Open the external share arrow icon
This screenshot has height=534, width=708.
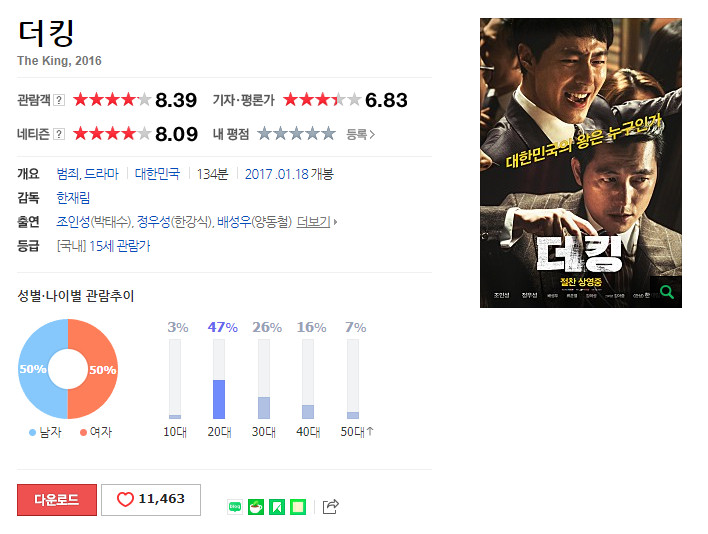point(331,506)
